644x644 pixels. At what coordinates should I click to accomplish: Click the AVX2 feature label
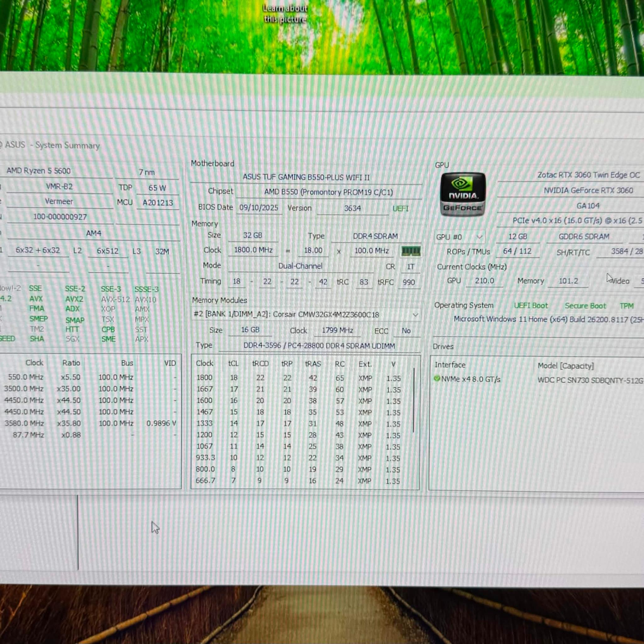tap(74, 299)
